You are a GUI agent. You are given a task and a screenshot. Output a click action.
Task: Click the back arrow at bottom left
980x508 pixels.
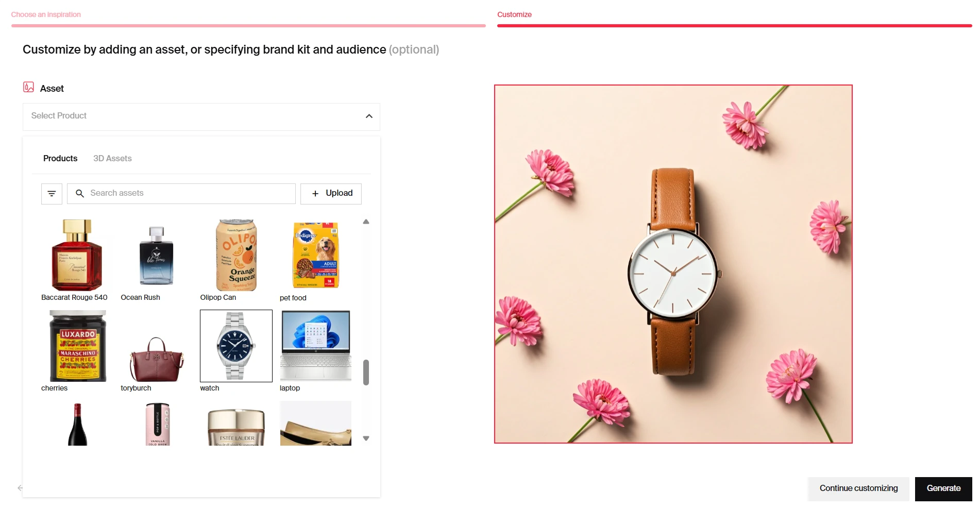[20, 488]
